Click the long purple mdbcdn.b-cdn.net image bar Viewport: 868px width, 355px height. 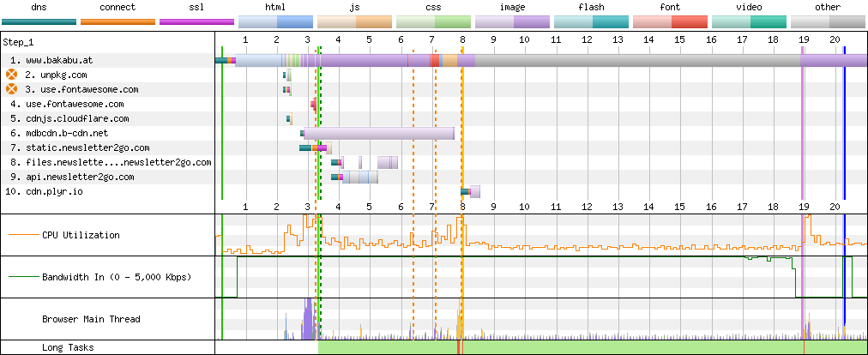click(x=378, y=133)
